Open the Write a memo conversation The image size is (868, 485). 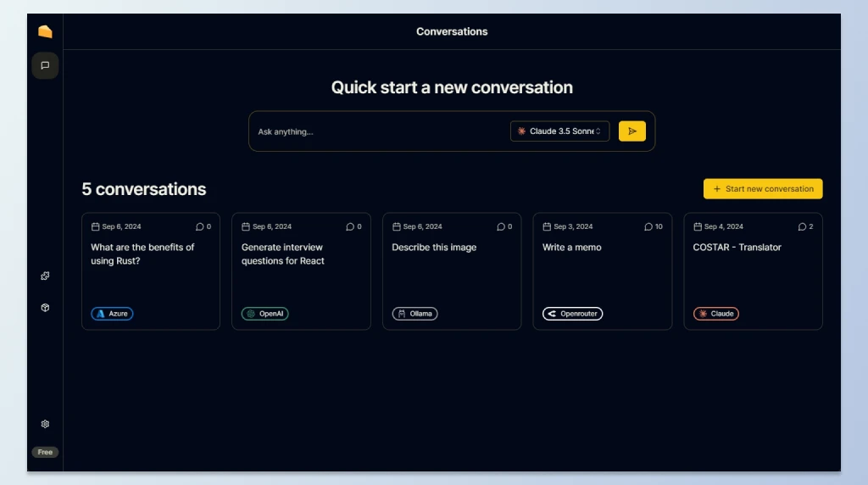point(603,271)
